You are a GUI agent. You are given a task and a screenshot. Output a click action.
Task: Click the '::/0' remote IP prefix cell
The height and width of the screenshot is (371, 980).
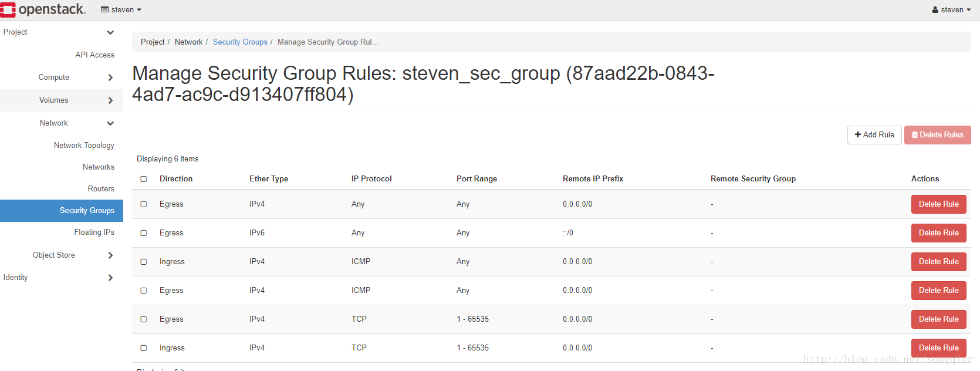(568, 233)
